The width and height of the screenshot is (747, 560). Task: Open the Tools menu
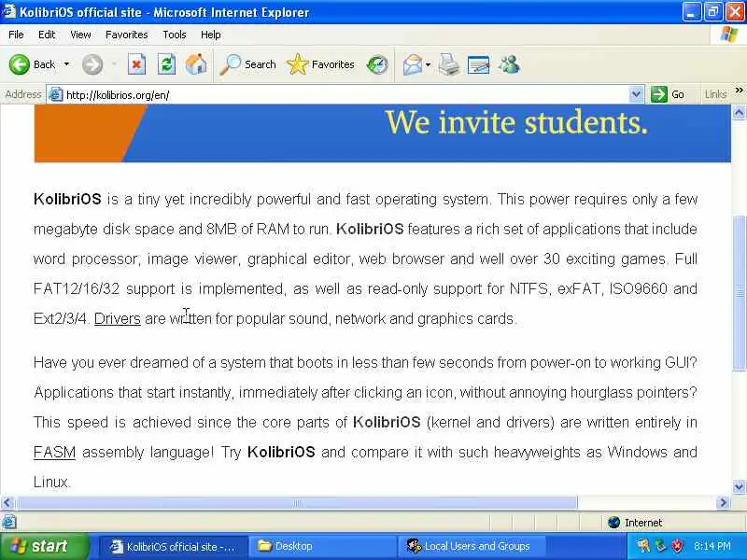(x=175, y=35)
